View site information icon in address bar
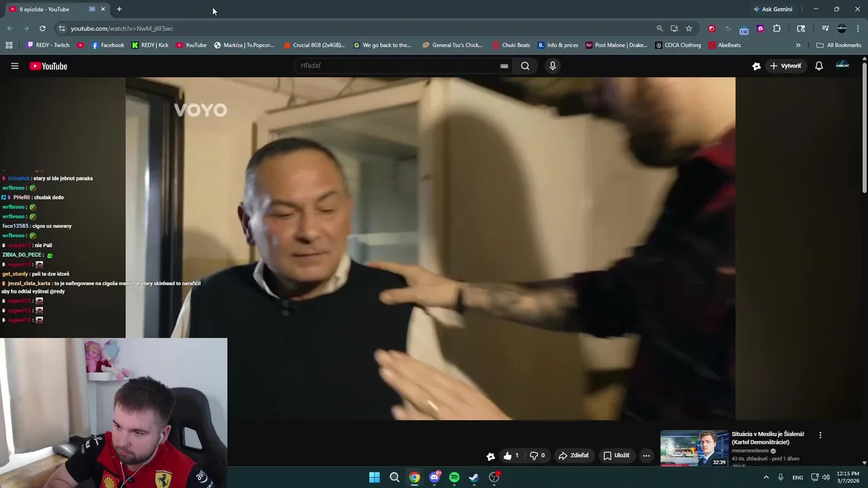868x488 pixels. [x=62, y=28]
